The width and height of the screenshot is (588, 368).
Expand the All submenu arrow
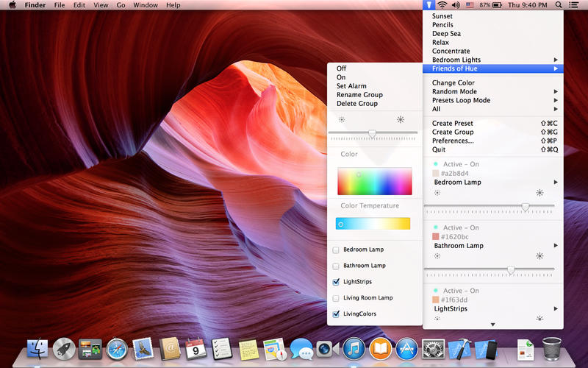(x=556, y=109)
